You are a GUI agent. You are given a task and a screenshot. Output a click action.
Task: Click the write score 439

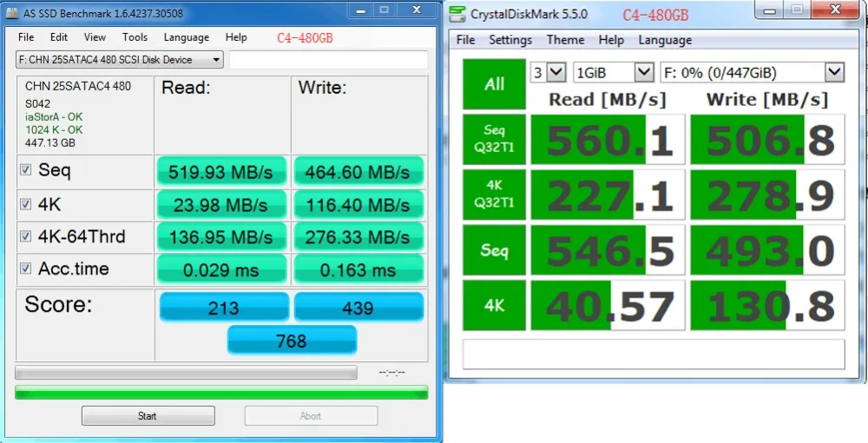358,307
